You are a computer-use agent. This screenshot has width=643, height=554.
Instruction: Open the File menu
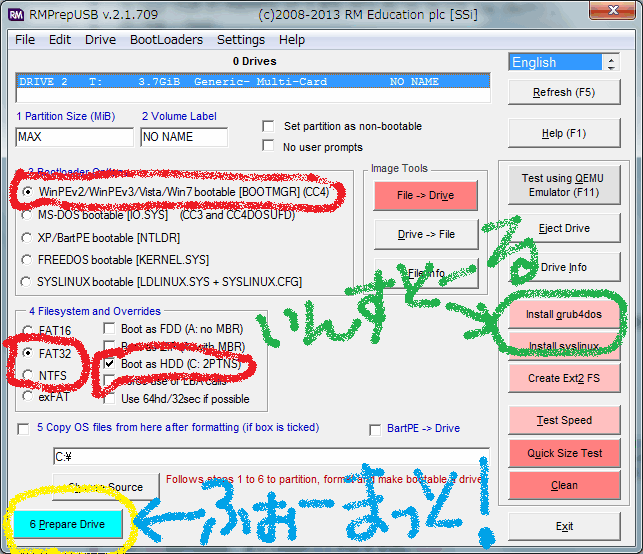pos(25,40)
